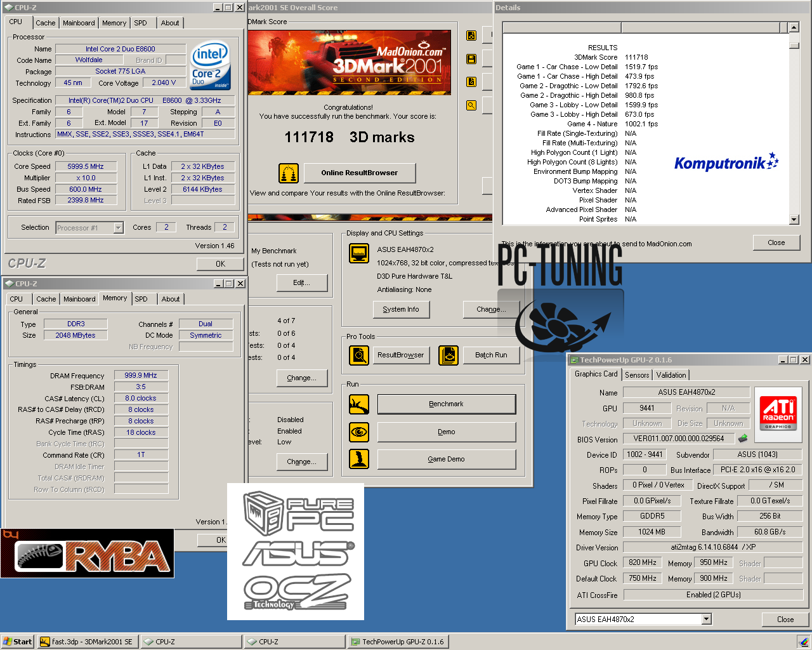Open the Start menu
This screenshot has width=812, height=650.
click(x=18, y=642)
